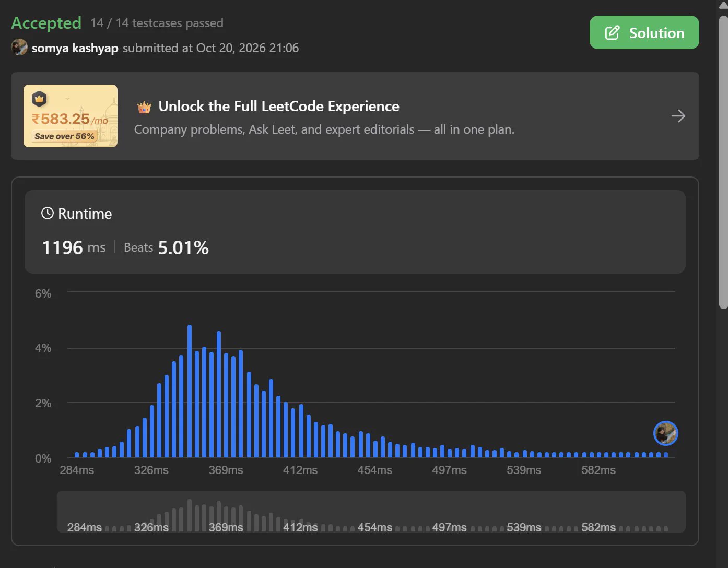Click the 6% y-axis label
The image size is (728, 568).
pyautogui.click(x=43, y=293)
